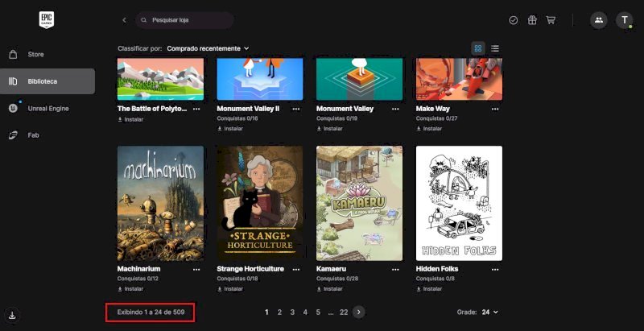Click Conquistas 0/27 under Make Way

coord(436,118)
